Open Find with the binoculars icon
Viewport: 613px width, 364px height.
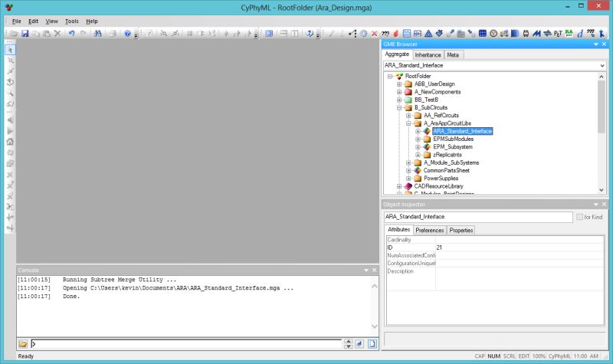(98, 34)
